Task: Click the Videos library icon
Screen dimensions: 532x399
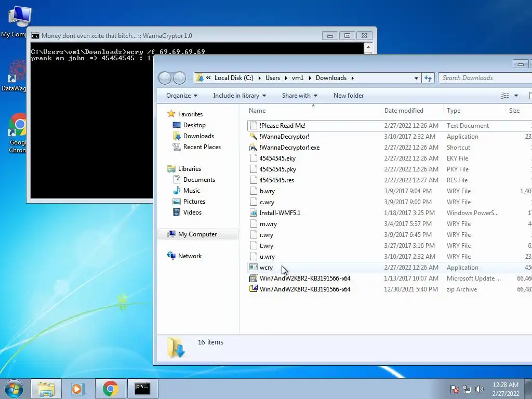Action: [177, 212]
